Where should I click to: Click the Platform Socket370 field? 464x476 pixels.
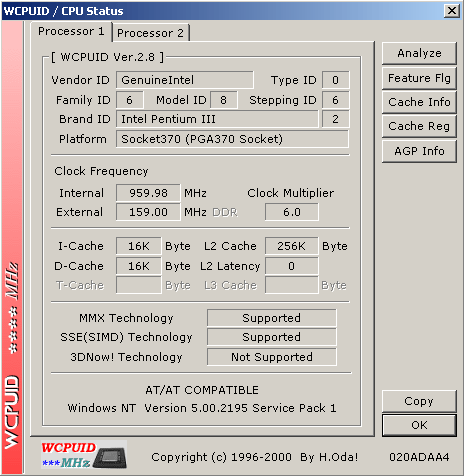click(232, 139)
